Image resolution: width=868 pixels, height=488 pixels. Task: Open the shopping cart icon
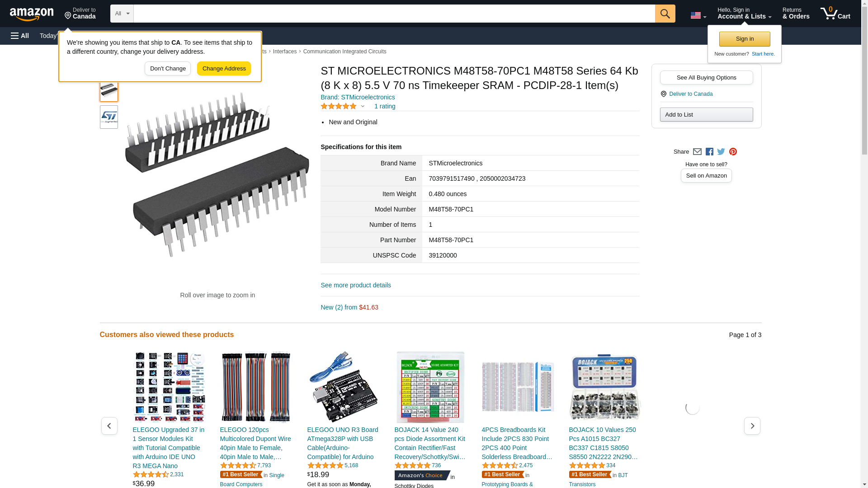835,14
